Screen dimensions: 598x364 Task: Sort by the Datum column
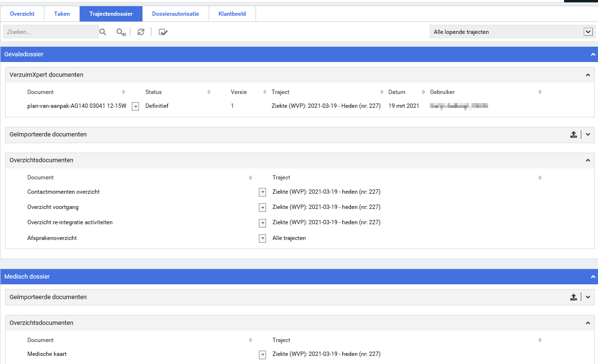423,92
